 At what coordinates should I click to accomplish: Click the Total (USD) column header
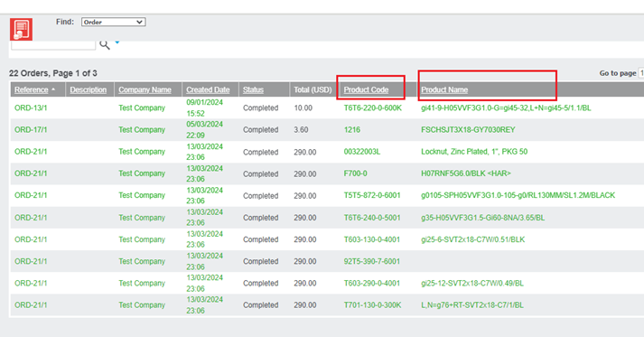point(313,89)
